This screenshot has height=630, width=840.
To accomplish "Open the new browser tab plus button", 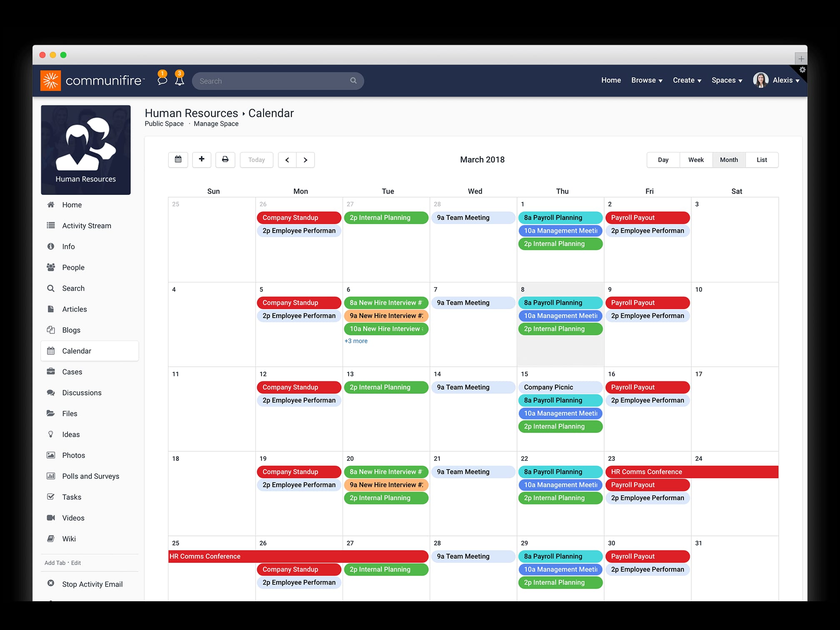I will (801, 59).
